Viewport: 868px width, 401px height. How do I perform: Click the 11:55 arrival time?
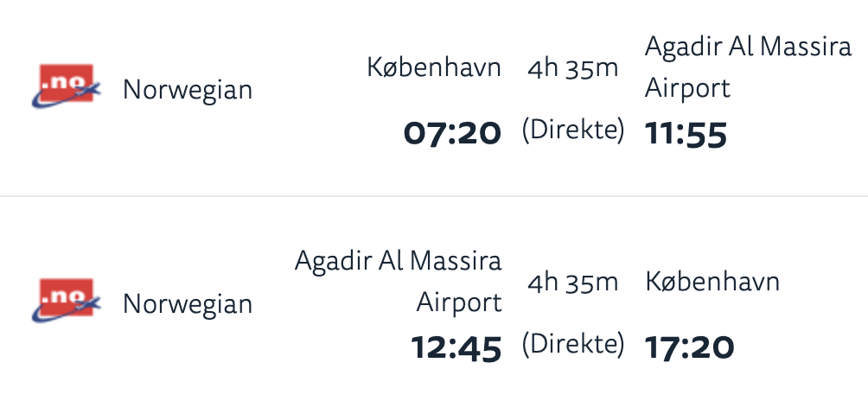[x=686, y=134]
